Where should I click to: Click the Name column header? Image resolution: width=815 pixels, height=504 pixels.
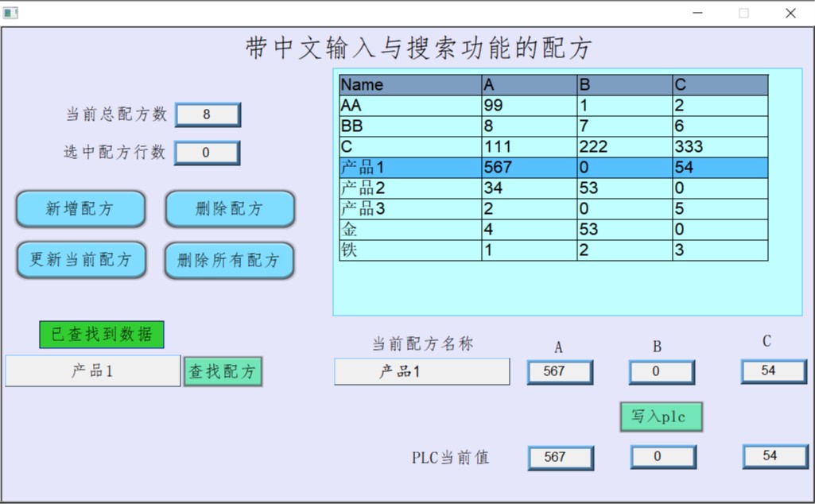(409, 85)
